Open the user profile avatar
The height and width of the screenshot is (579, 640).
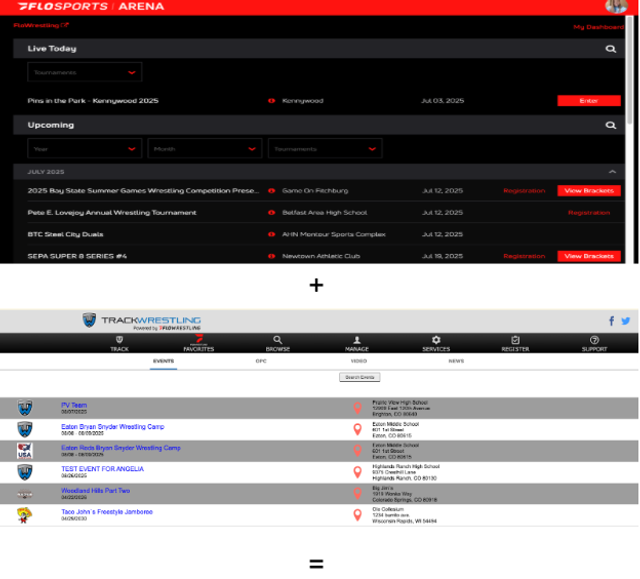[616, 6]
